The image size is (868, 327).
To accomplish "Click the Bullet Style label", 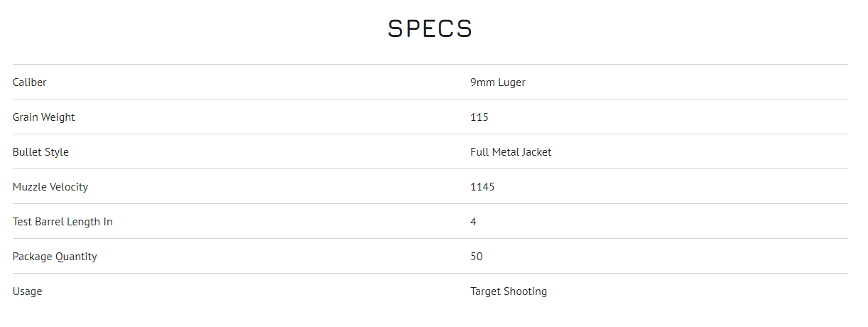I will 40,152.
